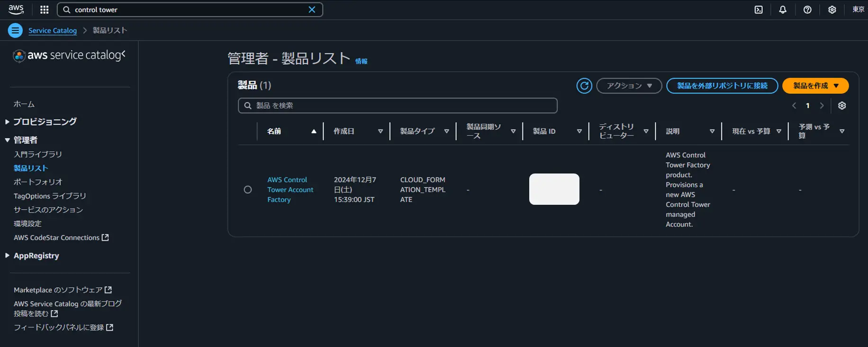
Task: Click the aws service catalog logo
Action: coord(66,55)
